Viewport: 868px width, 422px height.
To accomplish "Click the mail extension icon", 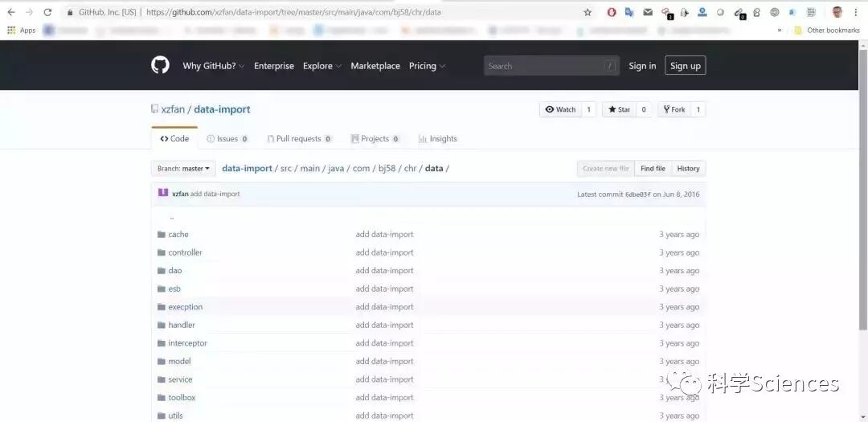I will point(648,12).
